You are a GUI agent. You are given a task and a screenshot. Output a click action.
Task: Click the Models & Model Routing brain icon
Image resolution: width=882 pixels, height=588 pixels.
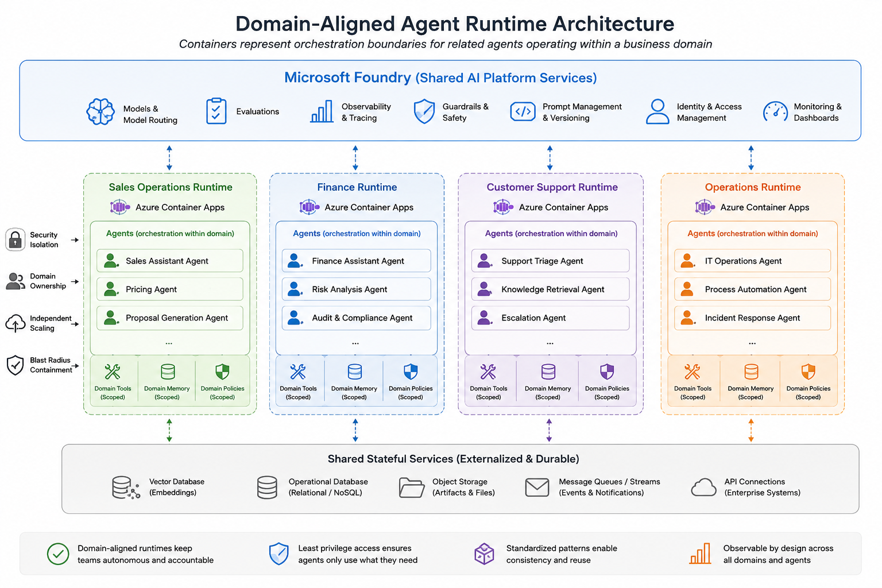[100, 111]
